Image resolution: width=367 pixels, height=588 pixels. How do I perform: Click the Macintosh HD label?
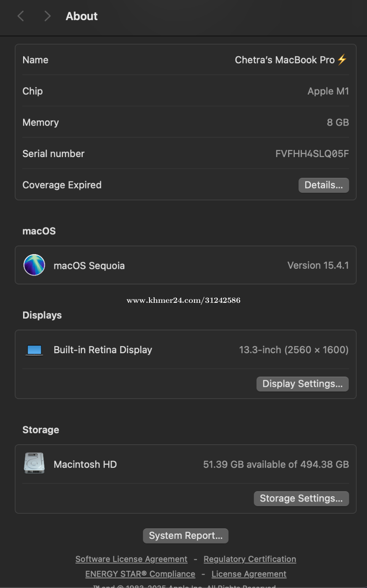tap(85, 465)
